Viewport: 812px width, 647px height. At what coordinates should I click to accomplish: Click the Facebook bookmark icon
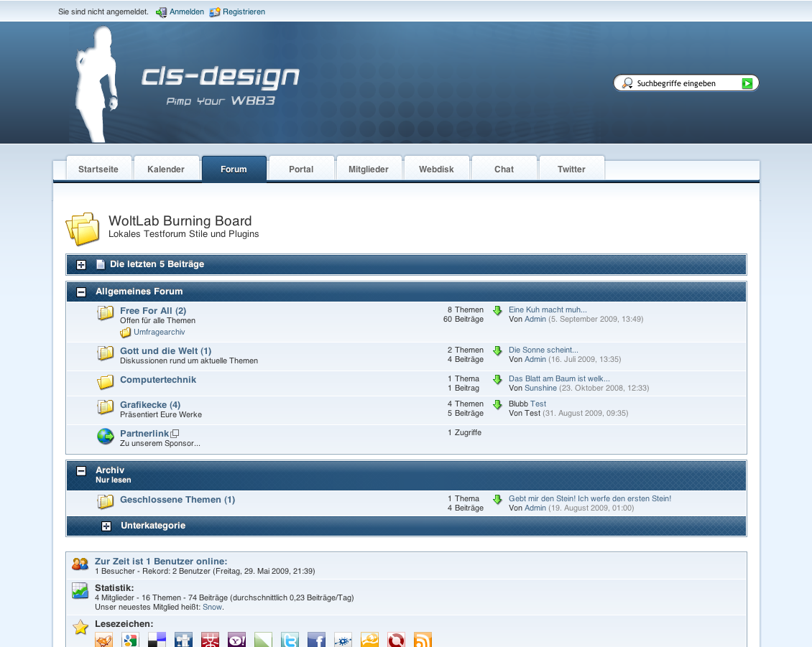tap(316, 640)
